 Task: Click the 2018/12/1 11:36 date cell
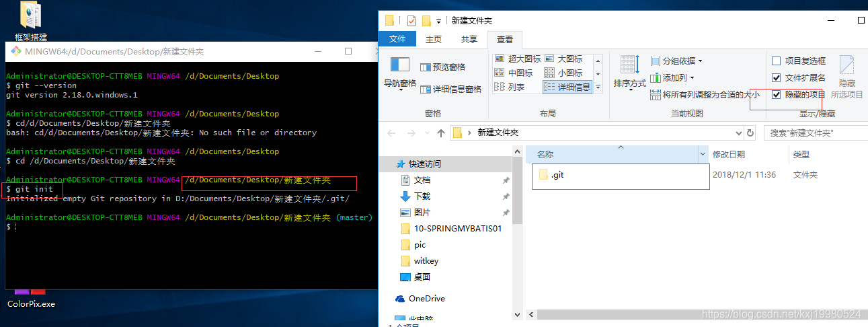click(x=744, y=175)
